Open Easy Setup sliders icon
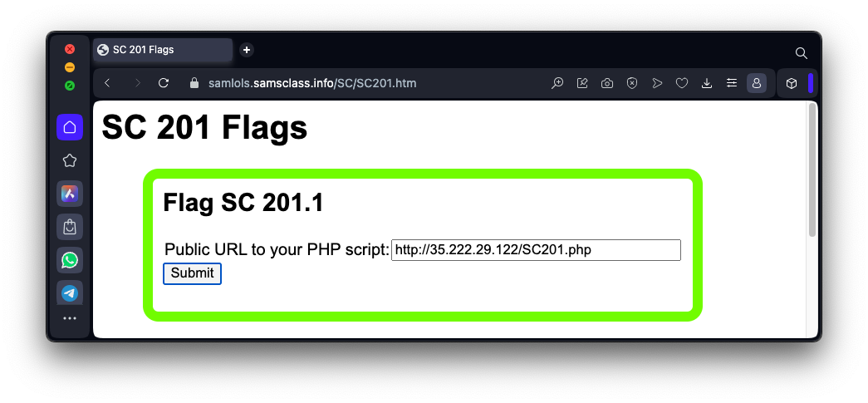Screen dimensions: 868x403 pyautogui.click(x=732, y=83)
